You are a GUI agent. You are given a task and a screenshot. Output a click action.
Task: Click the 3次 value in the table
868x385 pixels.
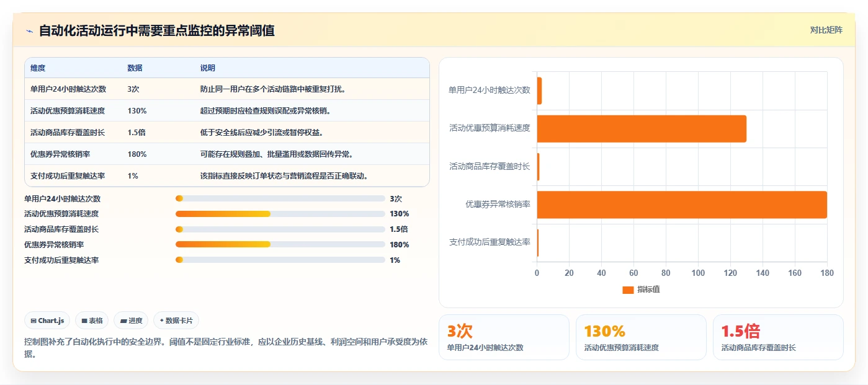tap(133, 89)
